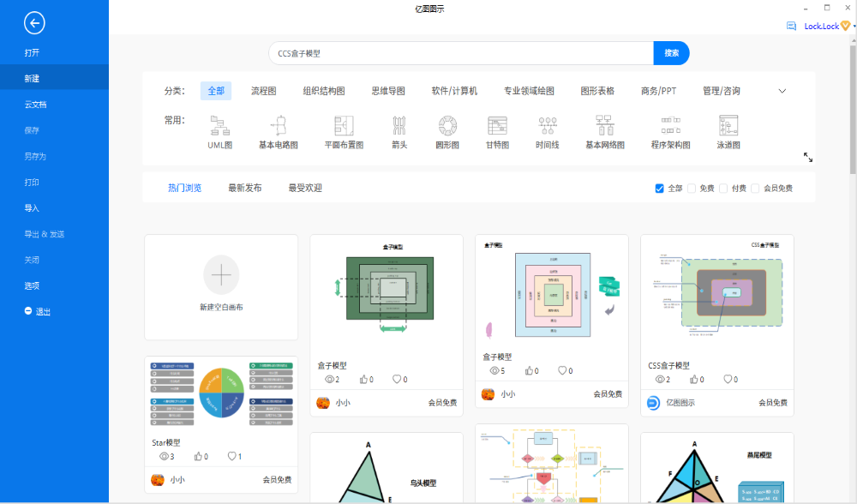Choose the 平面布置图 icon
This screenshot has width=857, height=504.
[344, 127]
